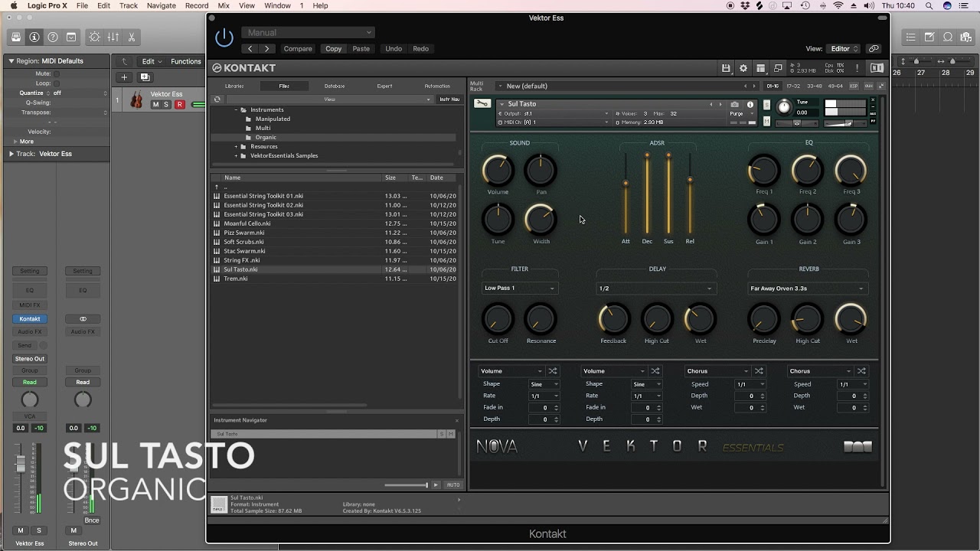Open first modulator Shape Sine dropdown
The height and width of the screenshot is (551, 980).
(544, 384)
